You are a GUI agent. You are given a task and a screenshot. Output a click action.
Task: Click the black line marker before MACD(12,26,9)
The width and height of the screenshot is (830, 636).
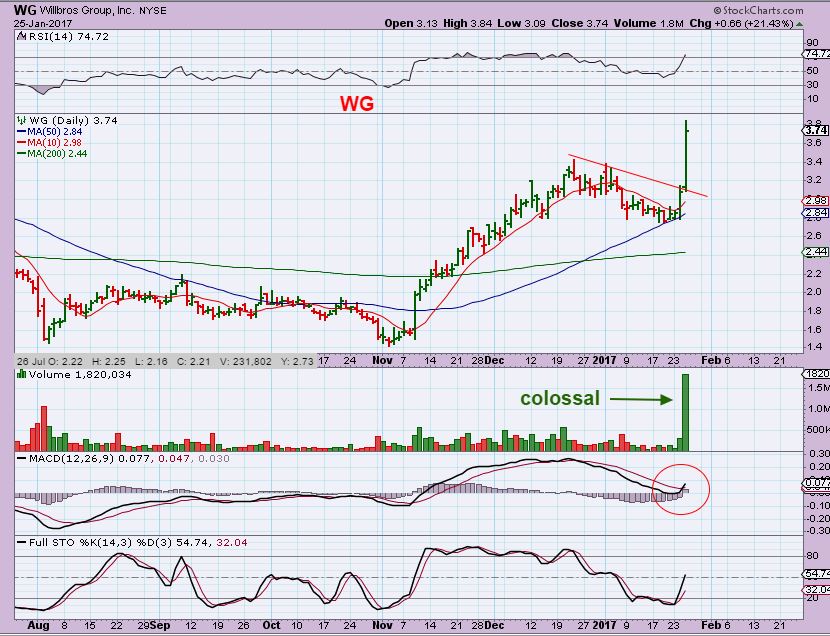(x=22, y=458)
